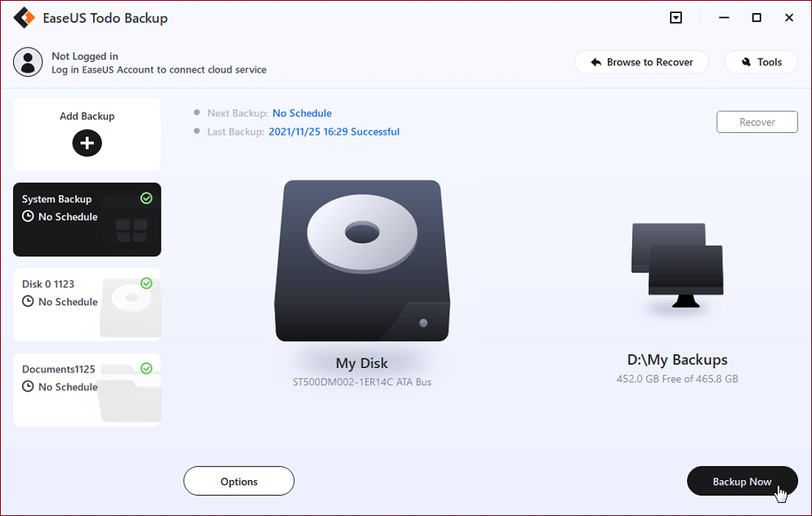Image resolution: width=812 pixels, height=516 pixels.
Task: Click the green checkmark on Disk 0 1123
Action: pyautogui.click(x=146, y=283)
